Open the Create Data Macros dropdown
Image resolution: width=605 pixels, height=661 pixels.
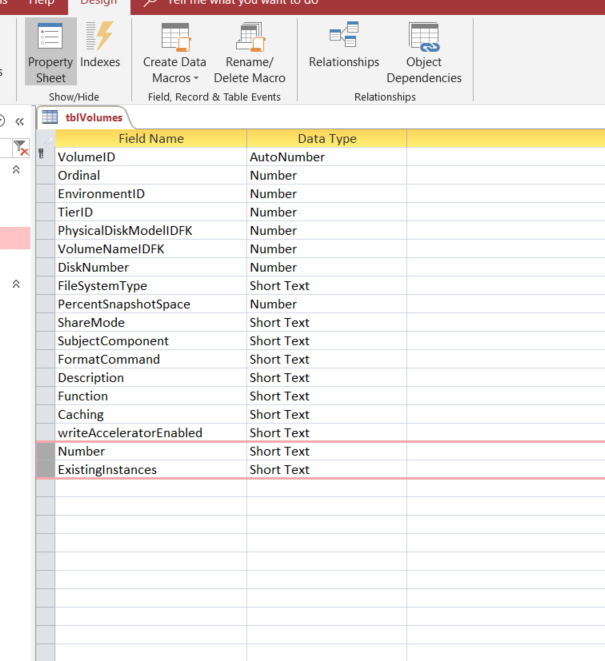click(175, 54)
